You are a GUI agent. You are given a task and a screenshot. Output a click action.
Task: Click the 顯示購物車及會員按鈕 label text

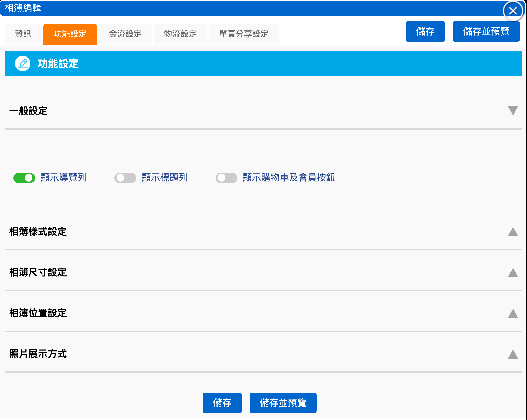(289, 177)
